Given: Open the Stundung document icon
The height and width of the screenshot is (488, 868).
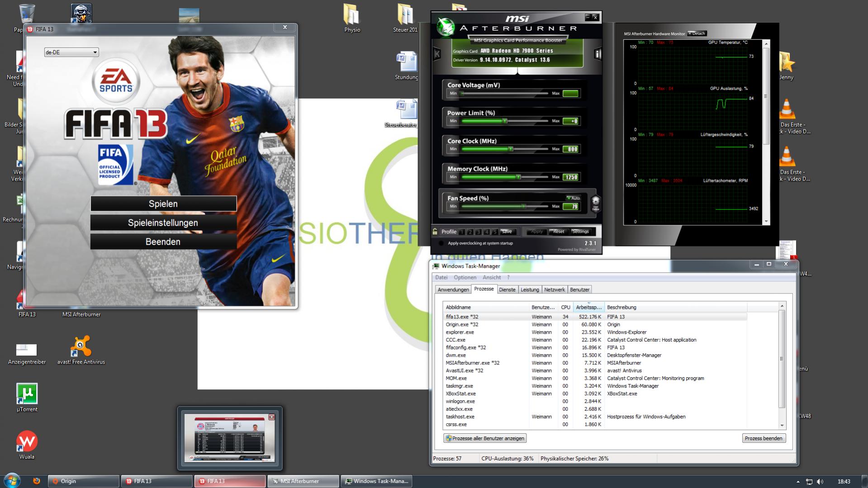Looking at the screenshot, I should click(406, 66).
